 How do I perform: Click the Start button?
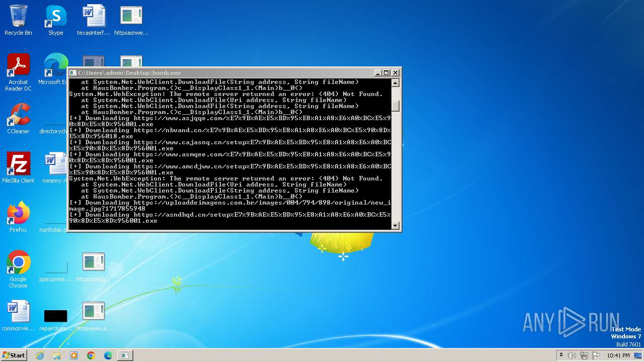point(14,355)
